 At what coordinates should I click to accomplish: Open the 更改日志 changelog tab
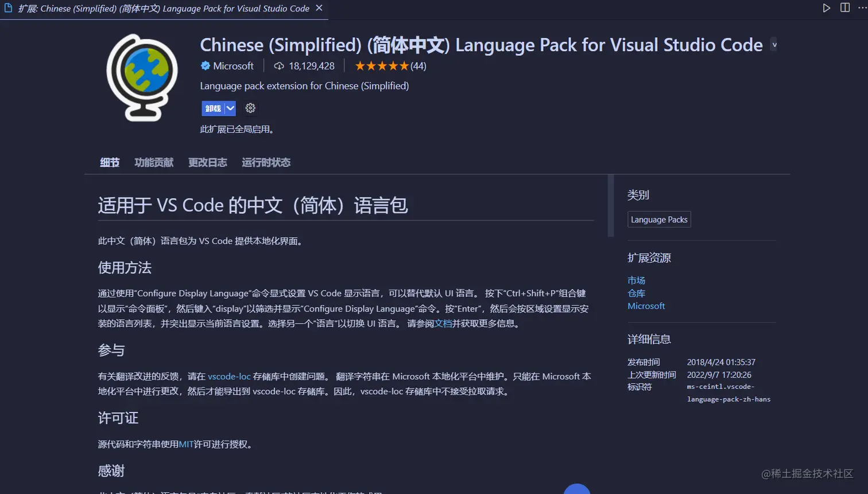click(x=208, y=162)
